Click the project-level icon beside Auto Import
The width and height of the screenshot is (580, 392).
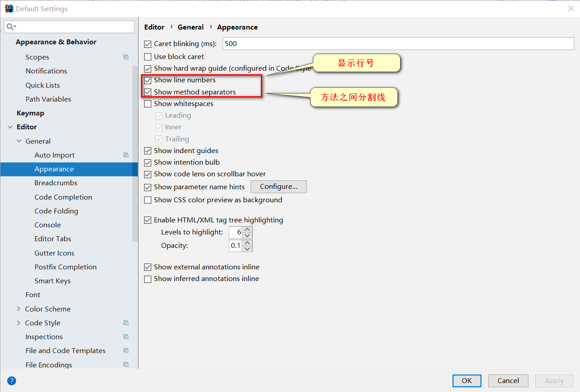[x=126, y=155]
